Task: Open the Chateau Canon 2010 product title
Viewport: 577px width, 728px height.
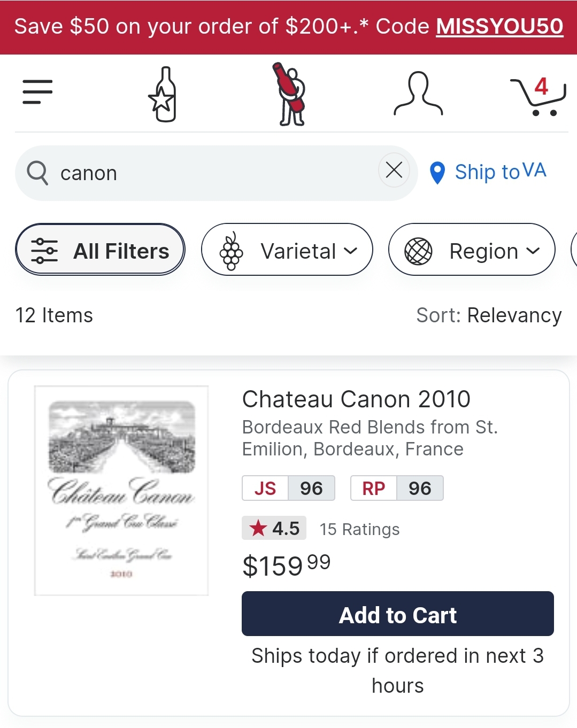Action: pos(356,399)
